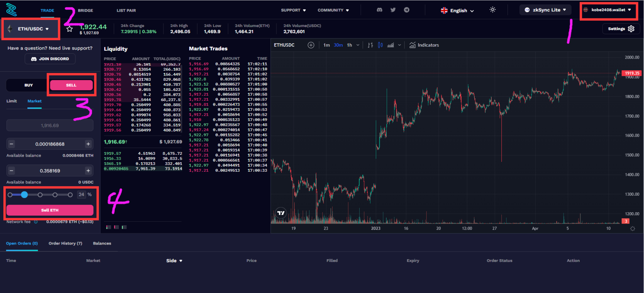Expand more chart time intervals chevron

[x=358, y=45]
